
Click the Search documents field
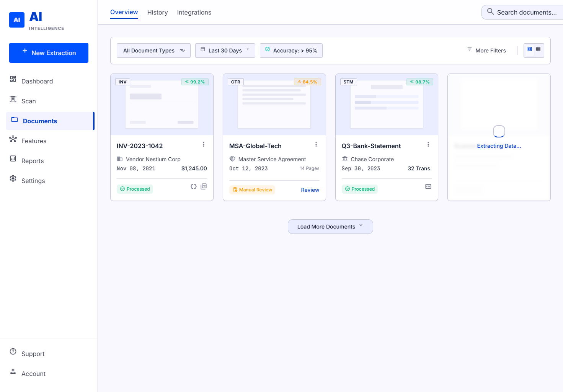point(522,12)
